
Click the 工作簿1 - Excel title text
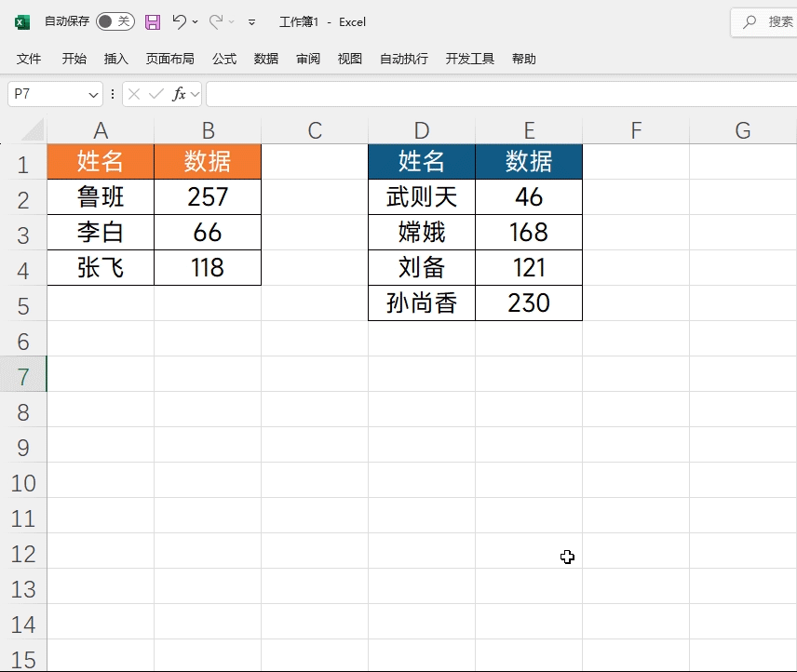[322, 21]
